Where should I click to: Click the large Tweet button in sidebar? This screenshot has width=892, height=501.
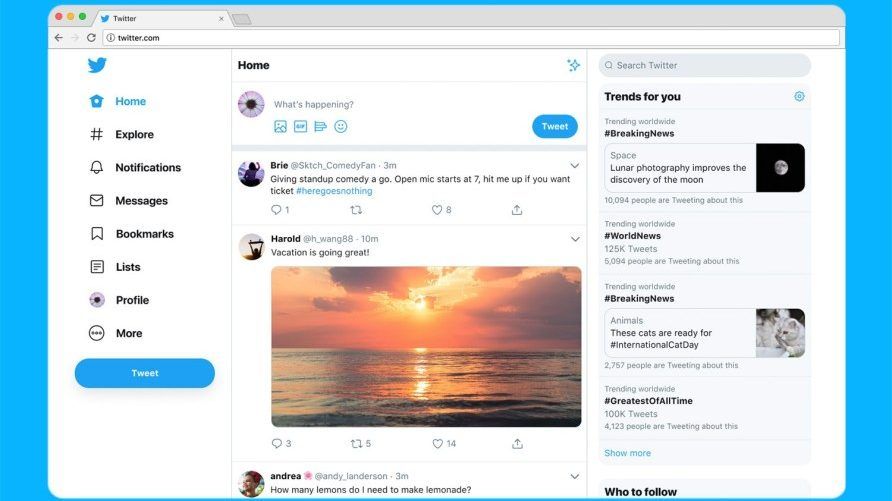pyautogui.click(x=144, y=373)
